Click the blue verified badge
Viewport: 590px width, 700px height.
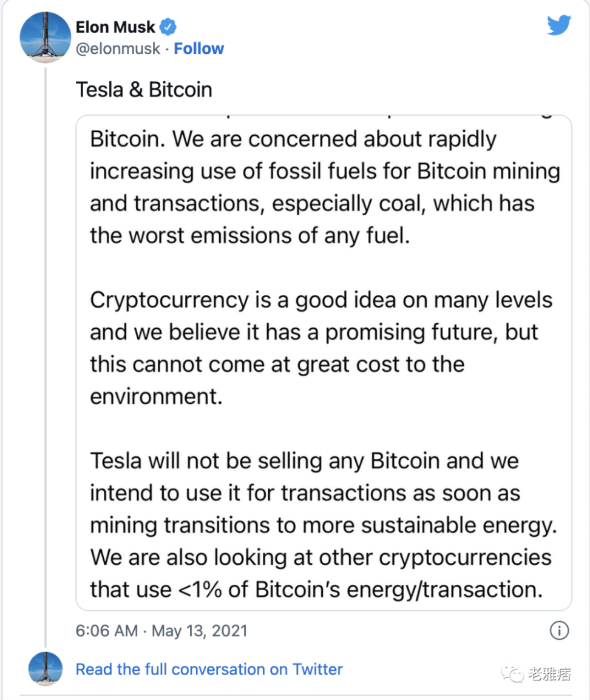168,27
